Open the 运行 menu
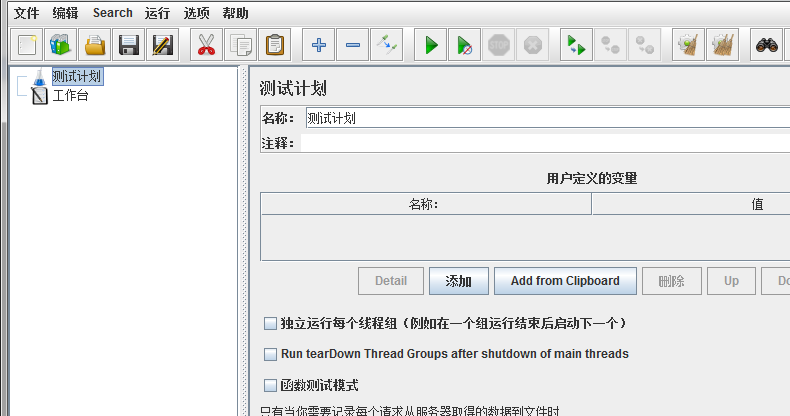The width and height of the screenshot is (790, 416). [157, 13]
